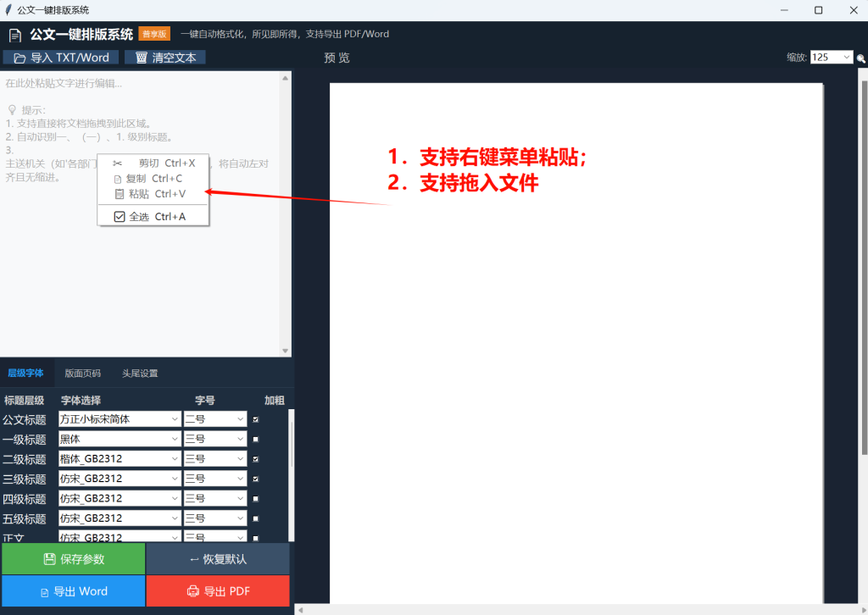Click the 清空文本 button
The height and width of the screenshot is (615, 868).
click(x=165, y=58)
